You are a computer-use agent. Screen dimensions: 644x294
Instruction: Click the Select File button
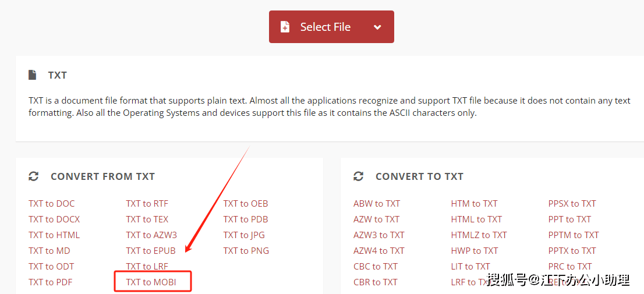coord(331,27)
